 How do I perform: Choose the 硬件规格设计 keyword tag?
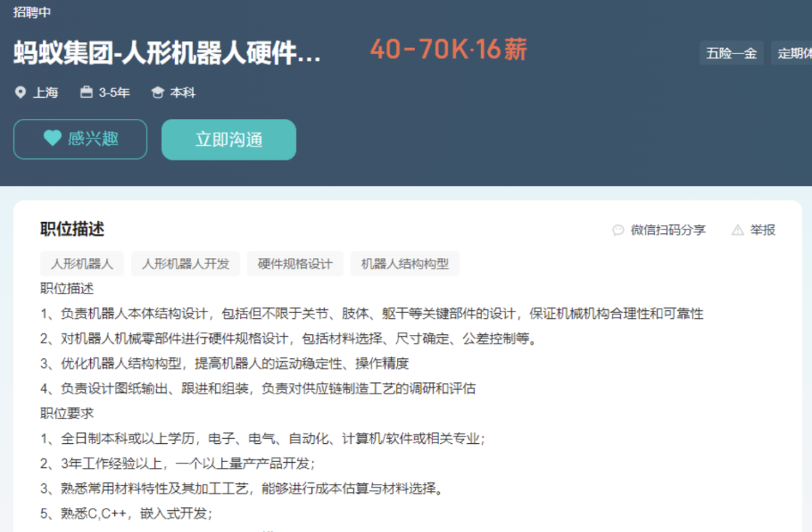click(295, 264)
